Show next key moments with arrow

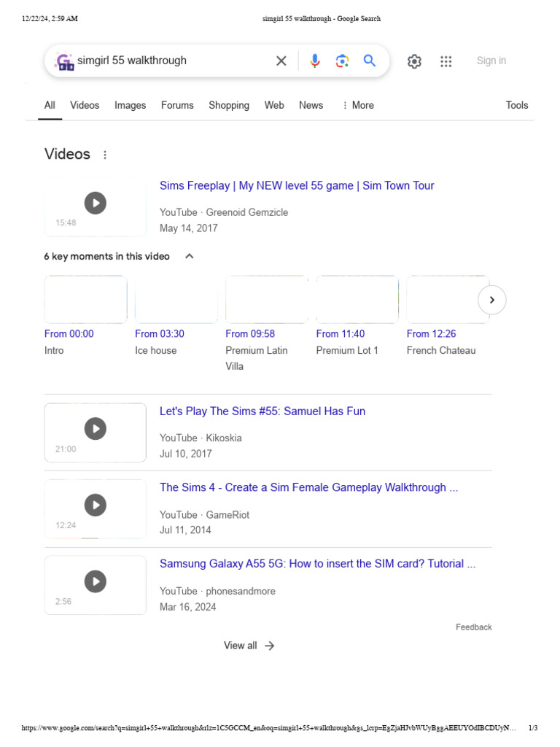pos(492,300)
